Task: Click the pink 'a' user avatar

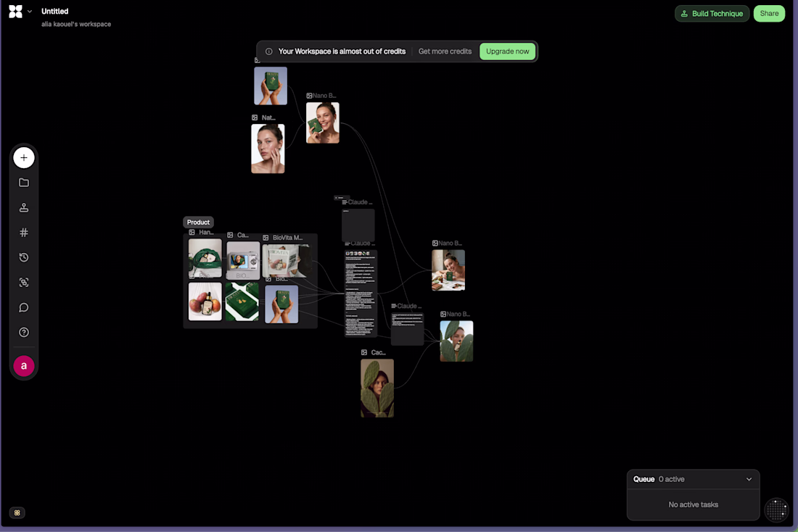Action: coord(24,366)
